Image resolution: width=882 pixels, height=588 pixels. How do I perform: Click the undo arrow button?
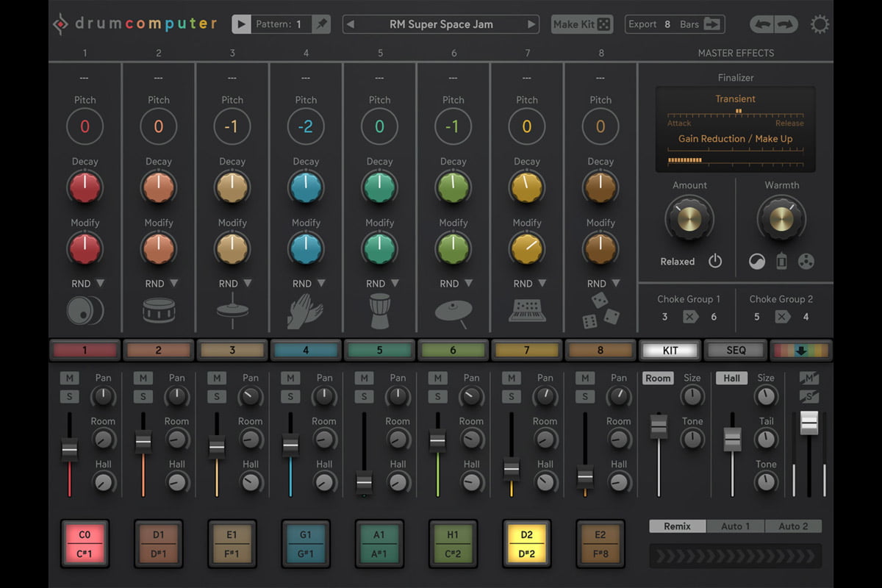pos(763,24)
